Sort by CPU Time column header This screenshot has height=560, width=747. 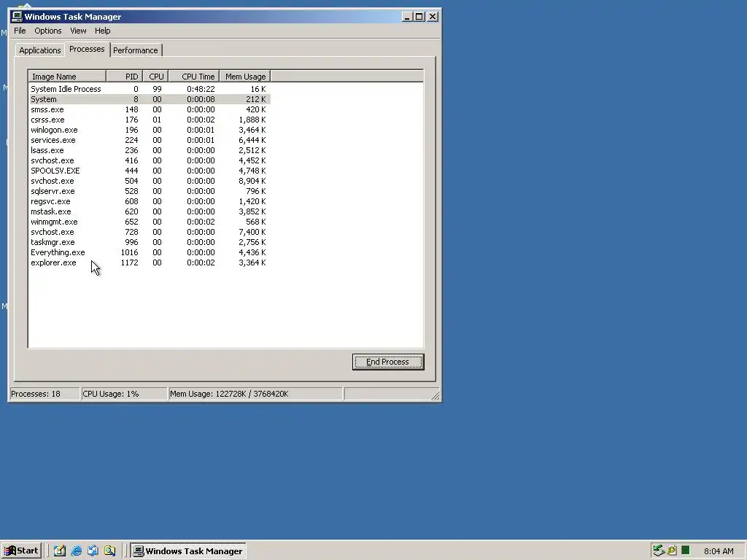click(x=194, y=76)
